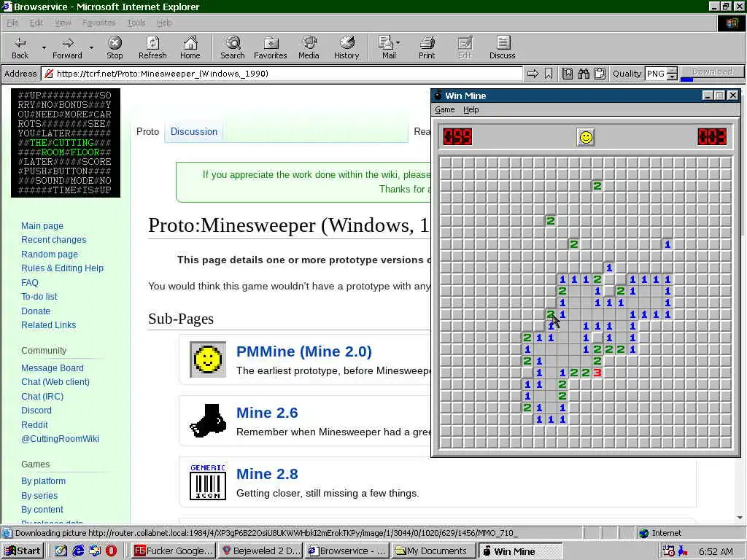The height and width of the screenshot is (560, 747).
Task: Select the Proto tab
Action: point(147,131)
